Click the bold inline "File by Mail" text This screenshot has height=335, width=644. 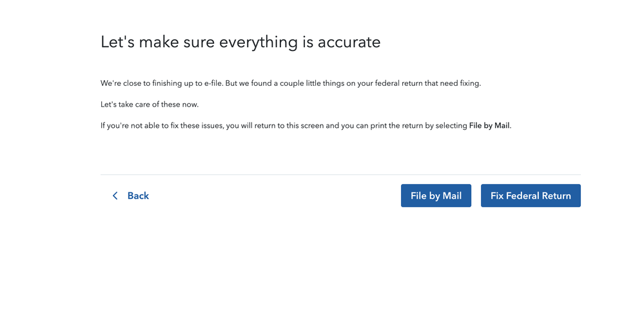489,125
